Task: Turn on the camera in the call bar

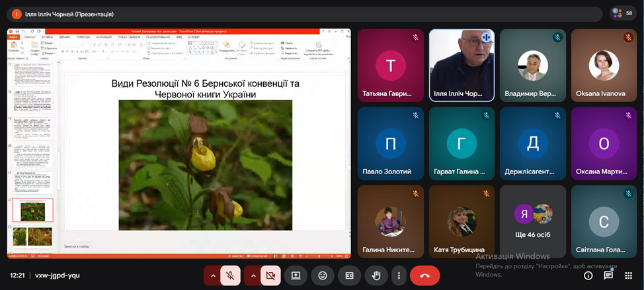Action: click(x=270, y=275)
